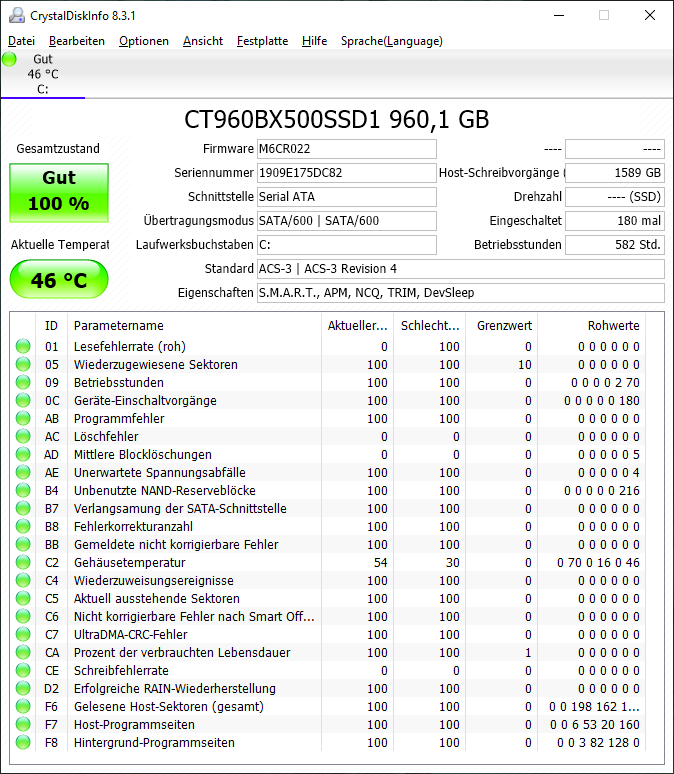This screenshot has width=674, height=774.
Task: Click the Schlecht... column header
Action: point(430,326)
